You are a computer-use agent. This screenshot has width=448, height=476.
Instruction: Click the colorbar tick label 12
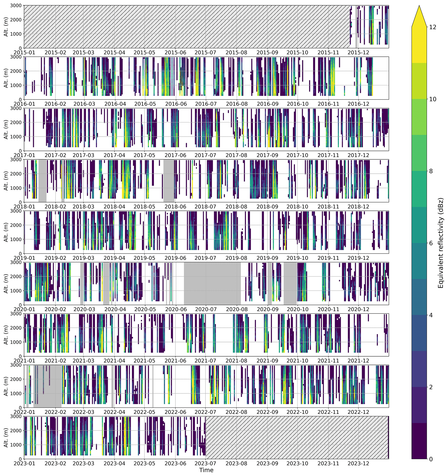pyautogui.click(x=433, y=27)
